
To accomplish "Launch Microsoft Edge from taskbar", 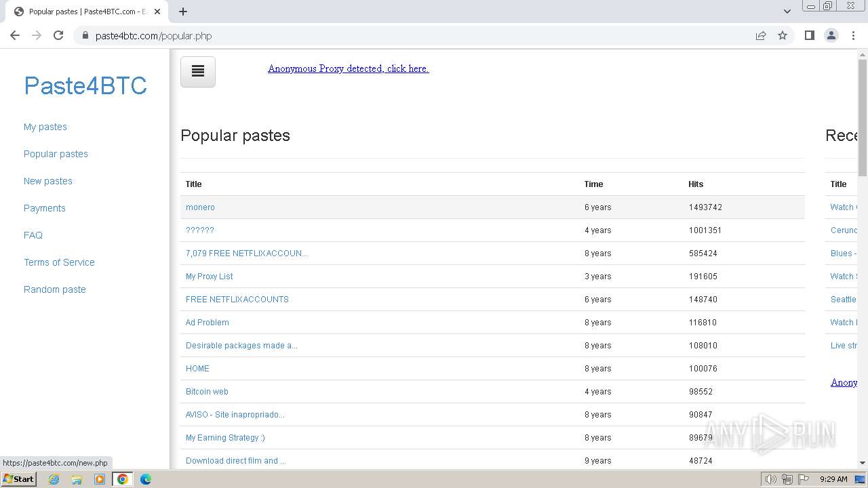I will 146,479.
